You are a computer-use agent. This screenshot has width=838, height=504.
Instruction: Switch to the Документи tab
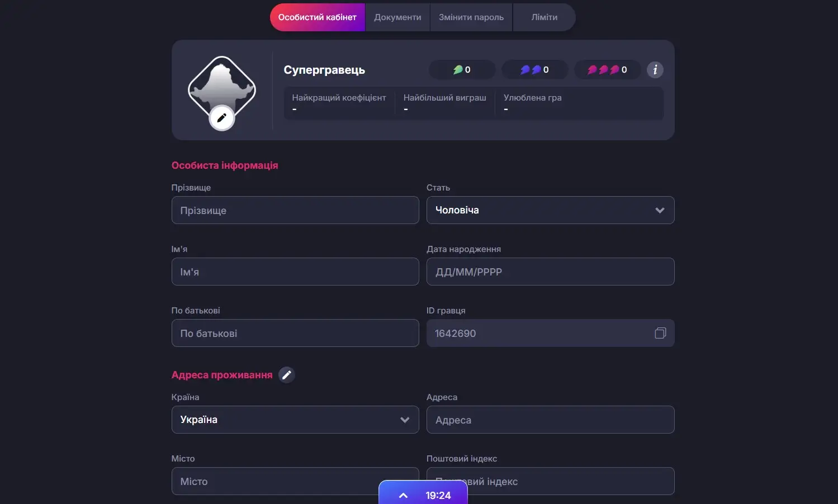[397, 17]
